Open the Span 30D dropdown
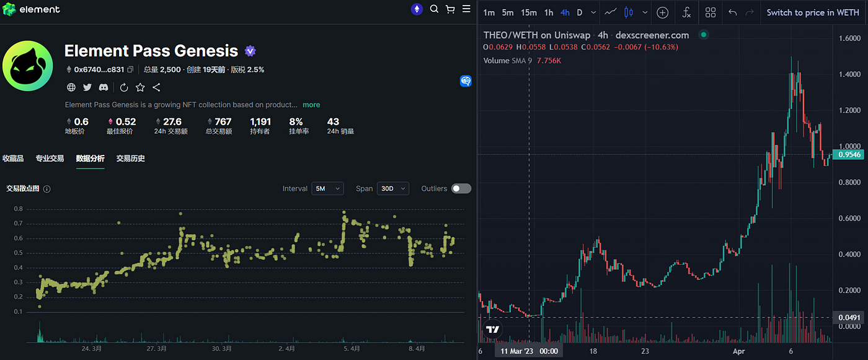Screen dimensions: 868x360 point(392,188)
